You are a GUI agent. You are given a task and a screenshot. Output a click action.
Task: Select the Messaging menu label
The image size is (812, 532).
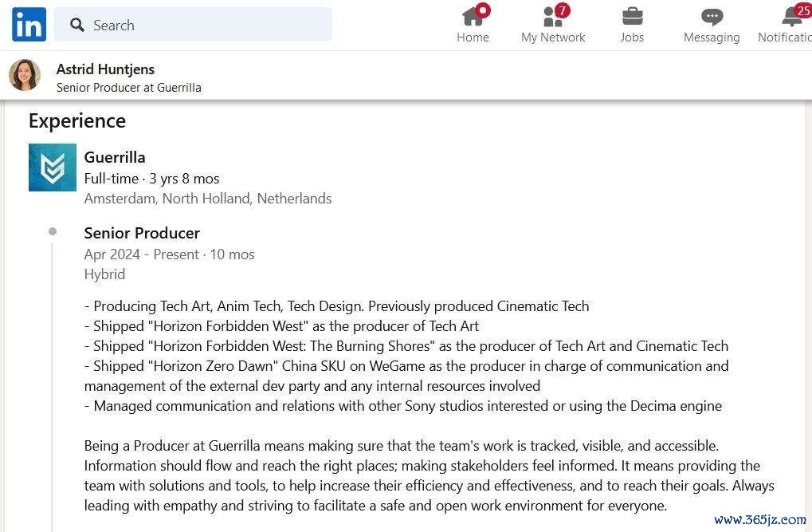tap(712, 37)
